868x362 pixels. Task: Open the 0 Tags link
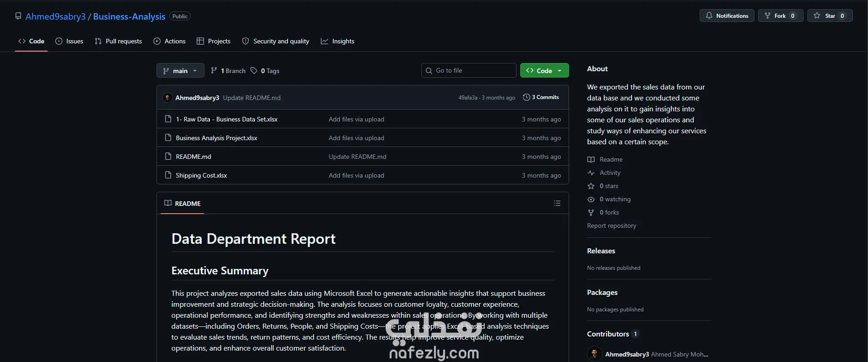265,71
